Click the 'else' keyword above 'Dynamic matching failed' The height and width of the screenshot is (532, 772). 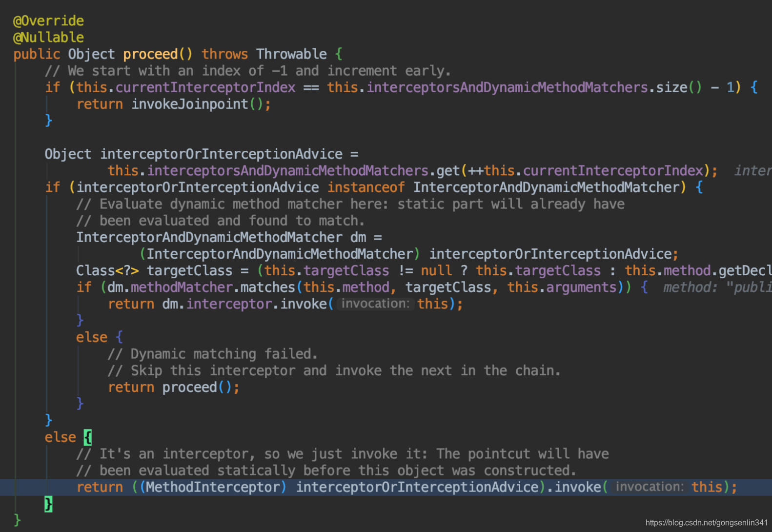(92, 338)
